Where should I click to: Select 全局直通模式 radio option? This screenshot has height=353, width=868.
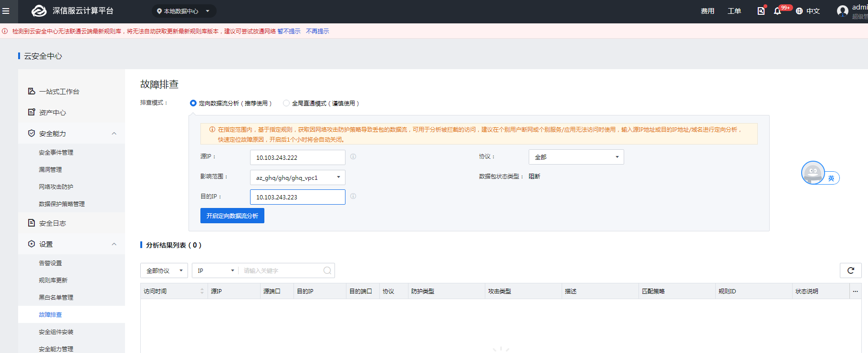click(x=286, y=103)
